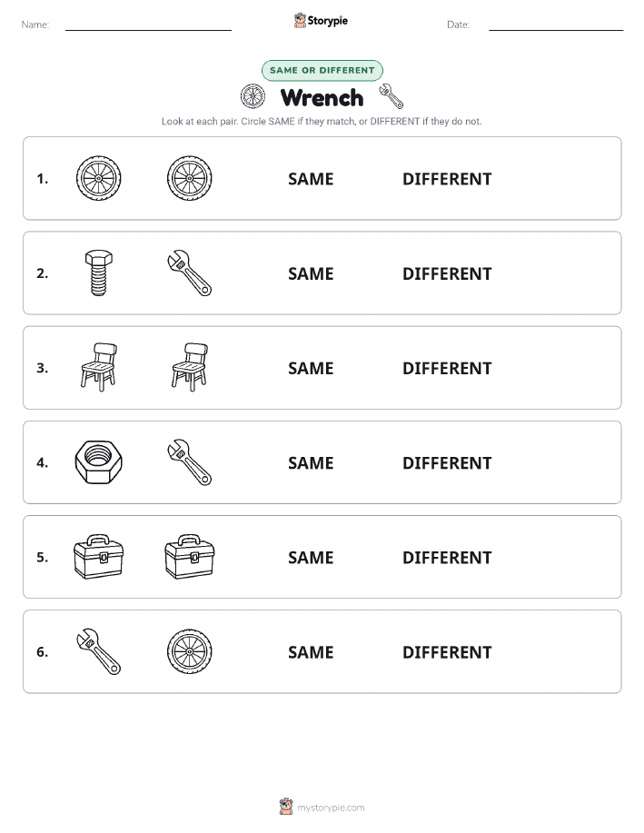Click the bolt picture in row 2
This screenshot has width=644, height=833.
98,273
